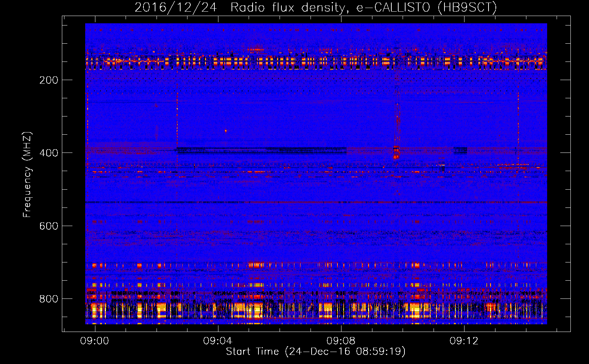Select the '200' frequency tick label
Viewport: 589px width, 364px height.
[x=49, y=80]
